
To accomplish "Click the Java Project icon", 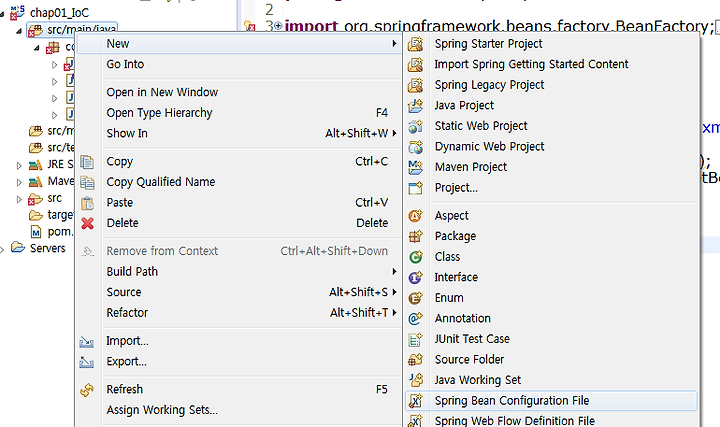I will 416,106.
